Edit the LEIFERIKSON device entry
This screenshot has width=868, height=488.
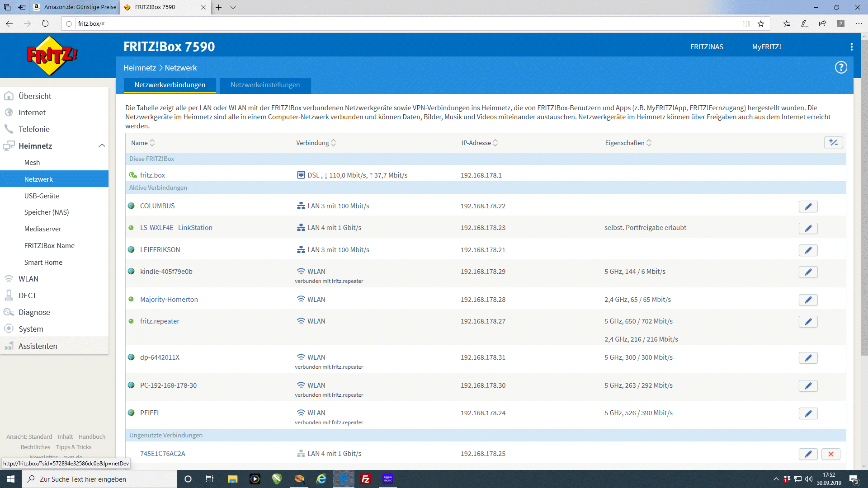(x=808, y=250)
